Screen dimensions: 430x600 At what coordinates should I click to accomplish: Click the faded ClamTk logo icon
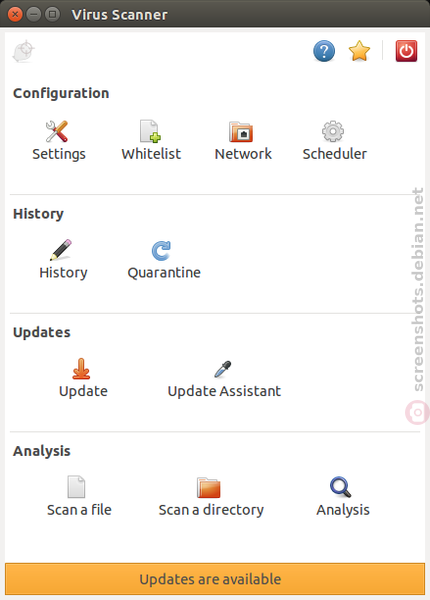point(24,51)
